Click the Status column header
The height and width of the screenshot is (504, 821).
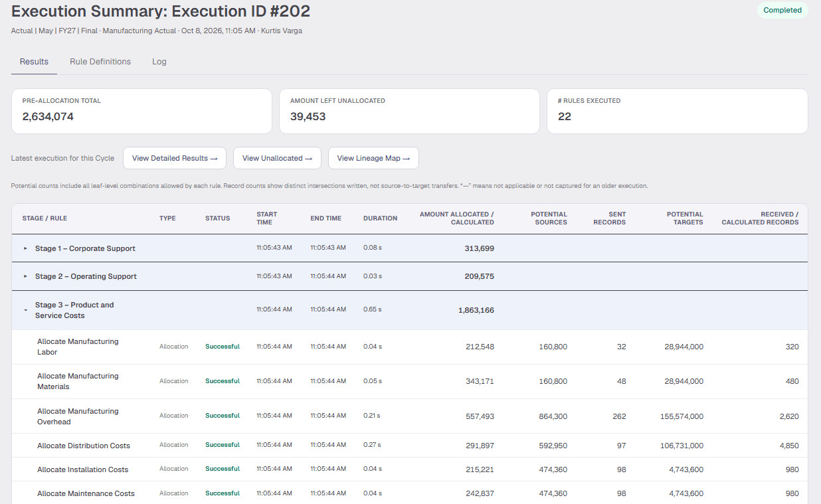(217, 218)
